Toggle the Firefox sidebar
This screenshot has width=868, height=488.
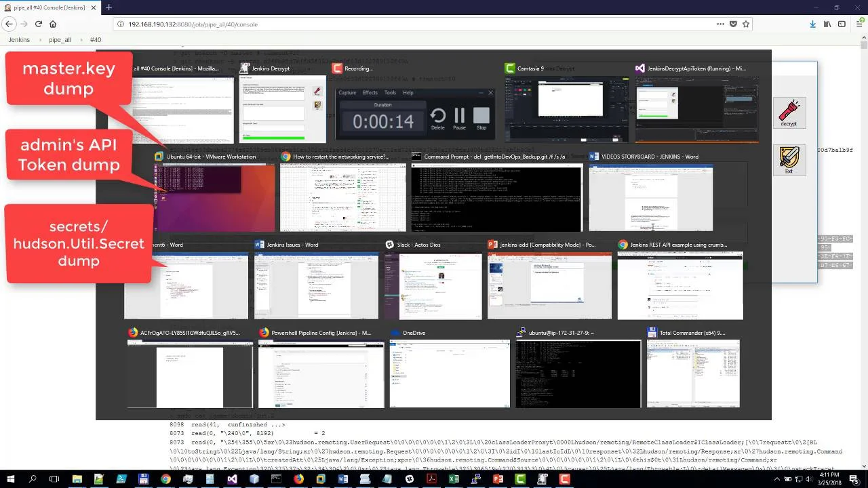[842, 24]
